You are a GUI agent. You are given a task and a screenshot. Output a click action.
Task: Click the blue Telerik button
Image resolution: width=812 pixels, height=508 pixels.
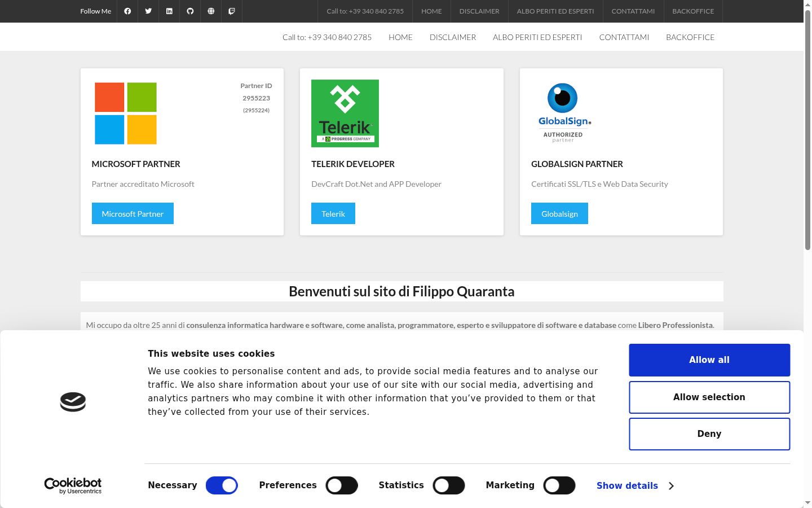(x=333, y=213)
